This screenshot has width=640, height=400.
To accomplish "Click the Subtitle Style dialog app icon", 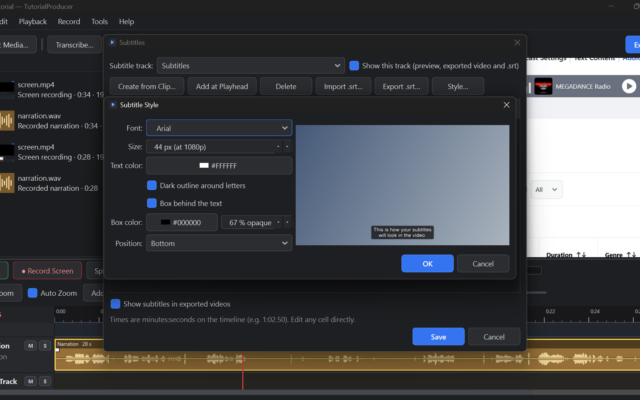I will 113,105.
